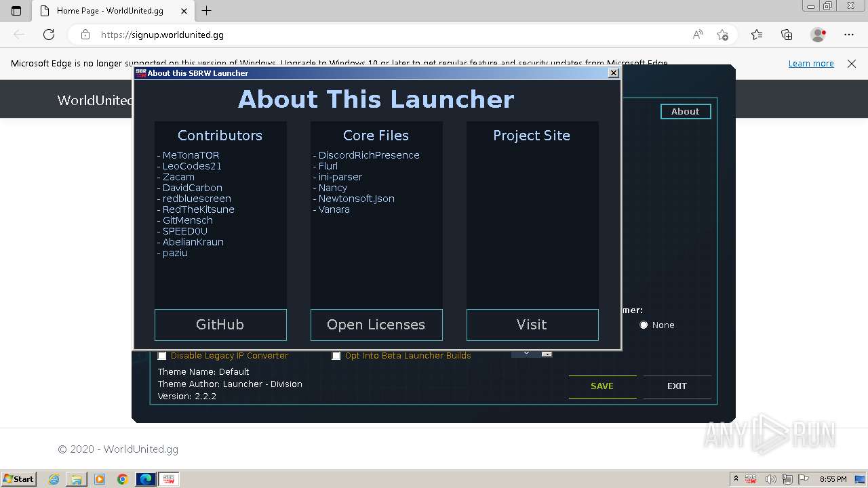View site information lock icon

click(x=85, y=35)
